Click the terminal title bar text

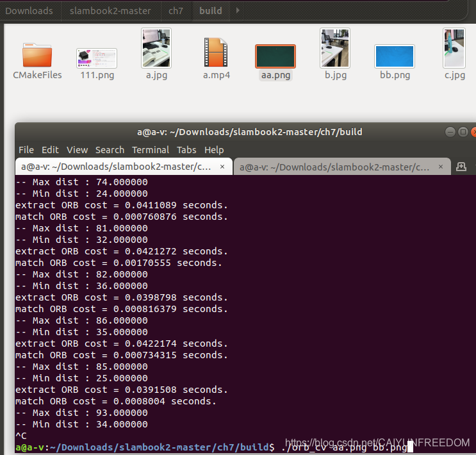click(x=250, y=132)
